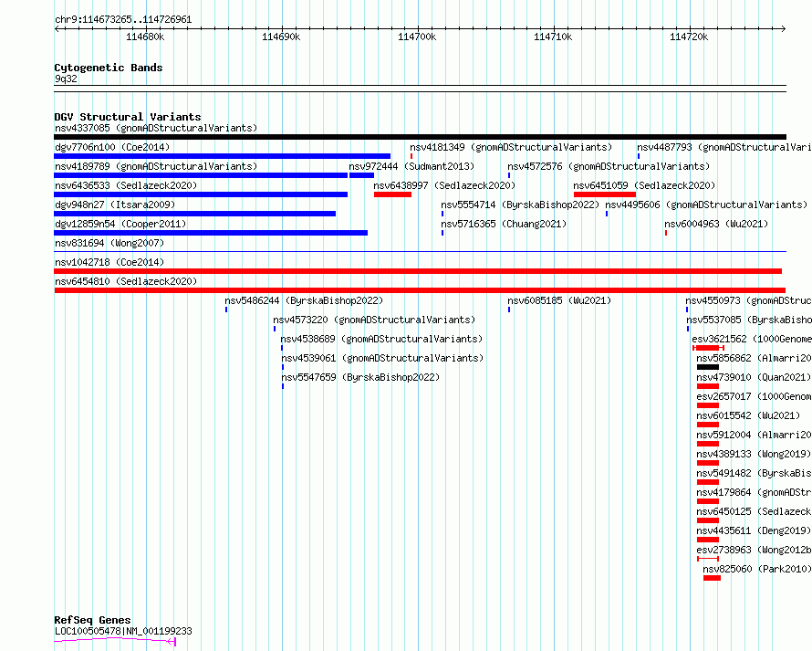Open nsv4181349 gnomAD variant

pos(511,147)
